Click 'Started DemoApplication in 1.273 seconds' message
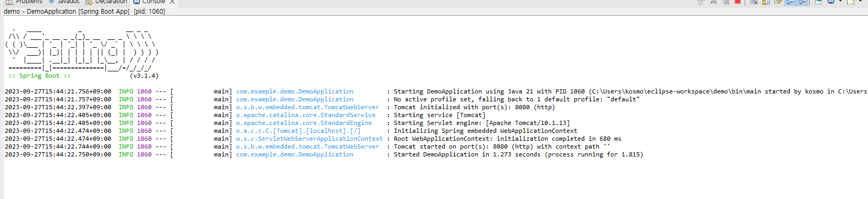Screen dimensions: 868x199 point(518,154)
